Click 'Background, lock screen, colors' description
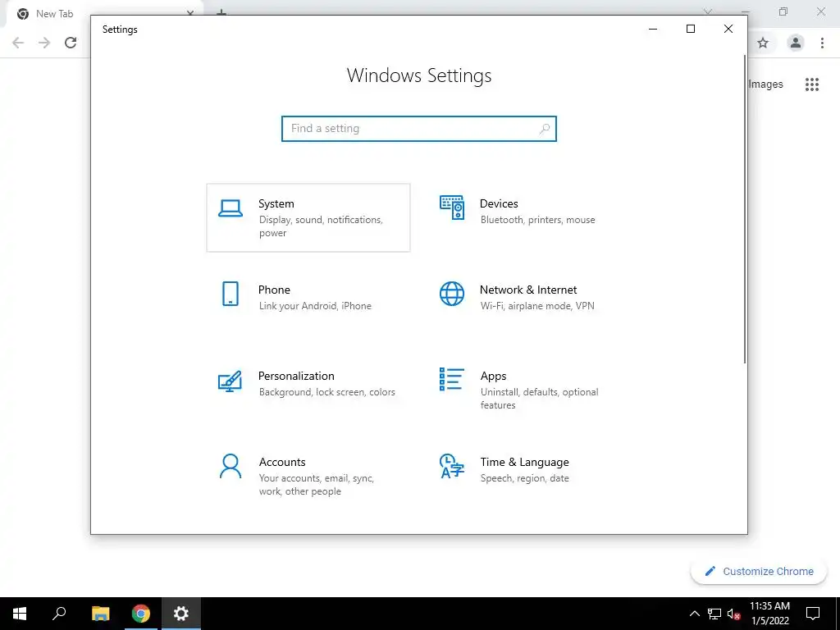 pyautogui.click(x=327, y=392)
